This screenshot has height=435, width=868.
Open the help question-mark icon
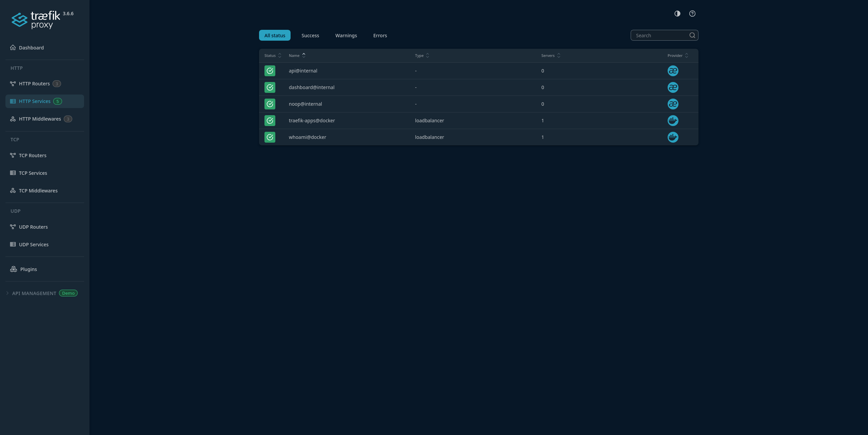(x=692, y=14)
